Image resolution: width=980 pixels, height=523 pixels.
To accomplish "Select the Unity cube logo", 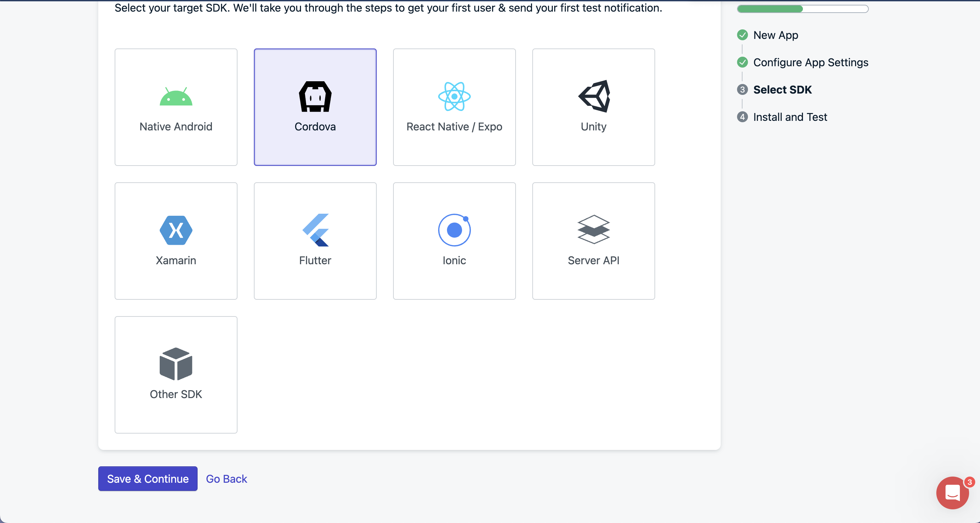I will click(593, 96).
